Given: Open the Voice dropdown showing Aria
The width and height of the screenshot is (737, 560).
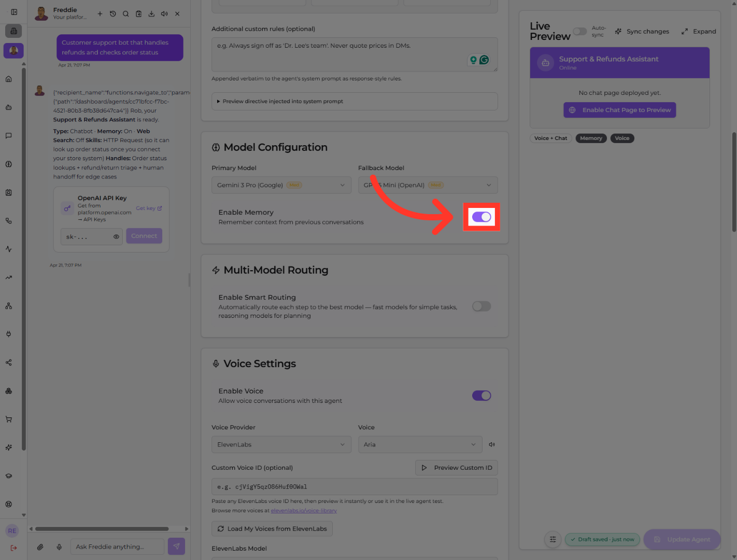Looking at the screenshot, I should (420, 444).
